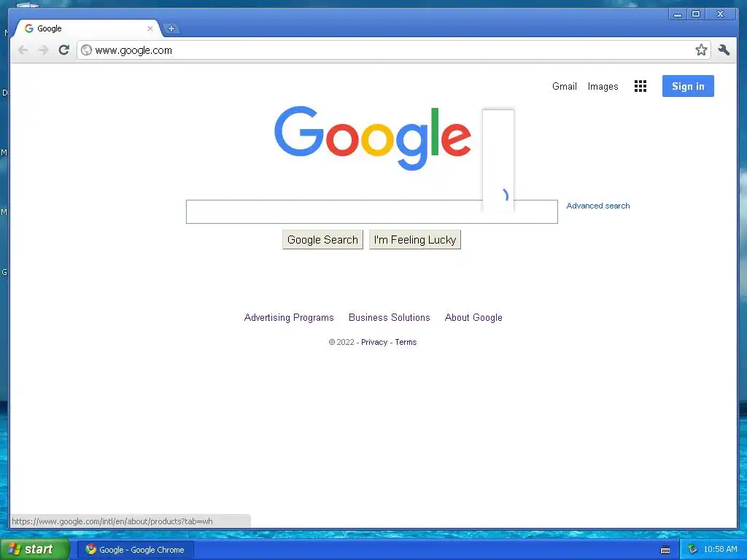Click the Google Search button
747x560 pixels.
[322, 239]
